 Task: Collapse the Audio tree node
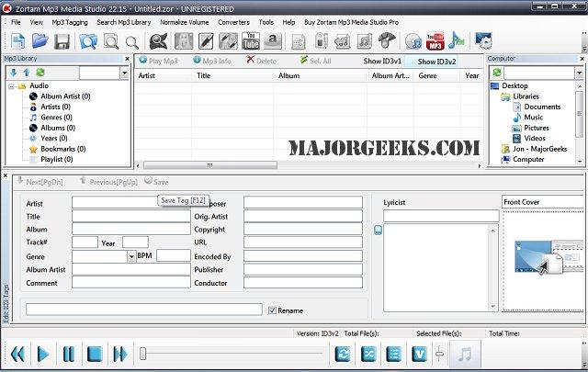[x=12, y=86]
